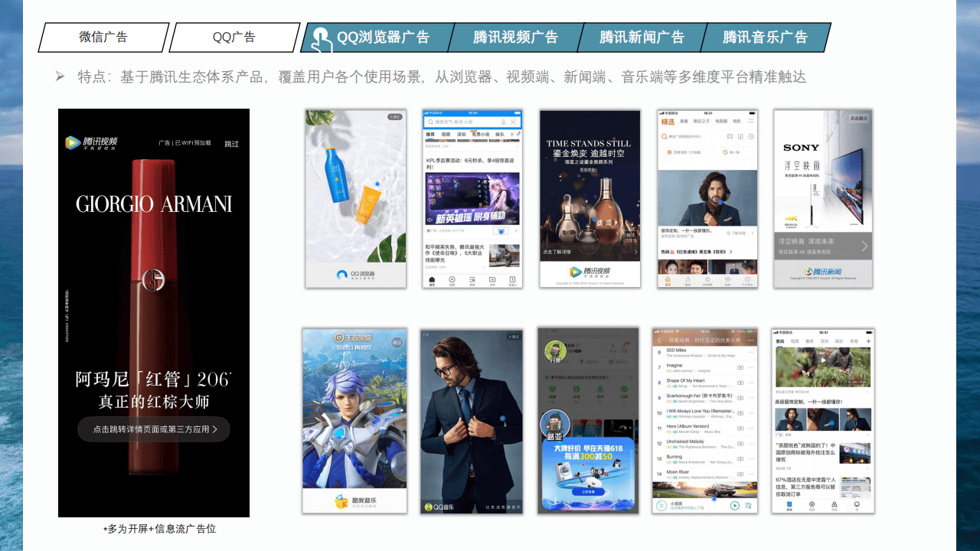Switch to the 腾讯音乐广告 tab
The image size is (980, 551).
[766, 37]
